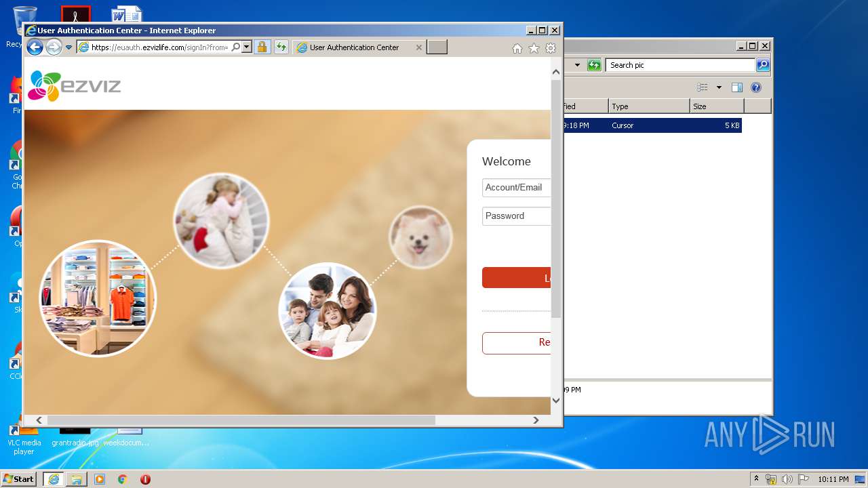Click the family circular image

pos(328,311)
